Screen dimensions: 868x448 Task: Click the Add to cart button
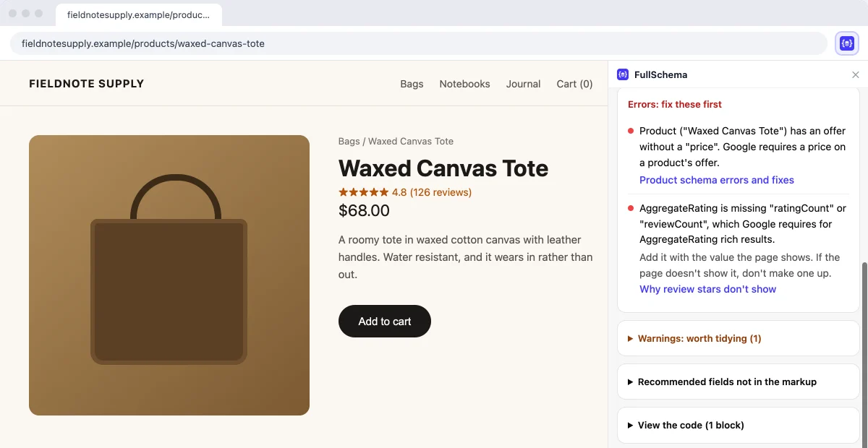pyautogui.click(x=385, y=322)
